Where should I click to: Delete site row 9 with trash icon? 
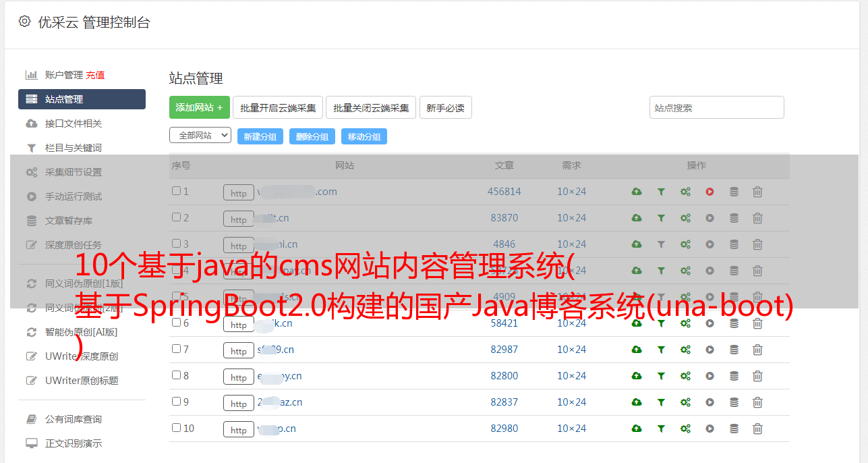pyautogui.click(x=757, y=402)
